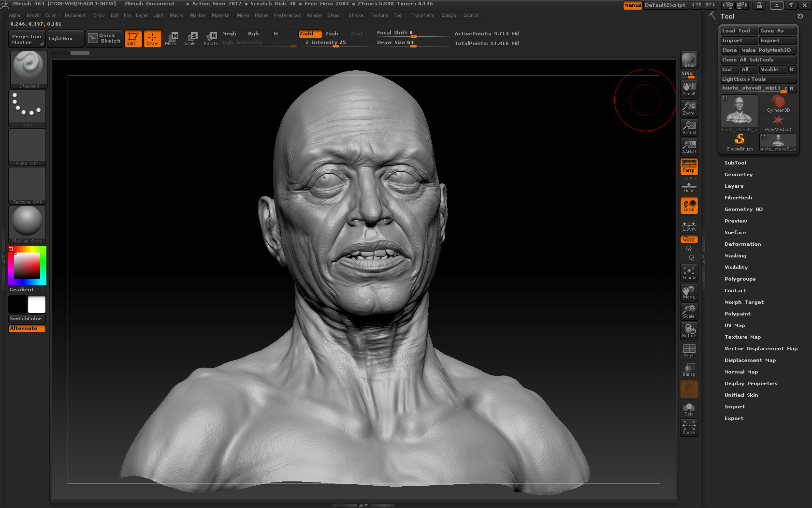Click the BPR render icon
This screenshot has height=508, width=812.
pyautogui.click(x=689, y=60)
